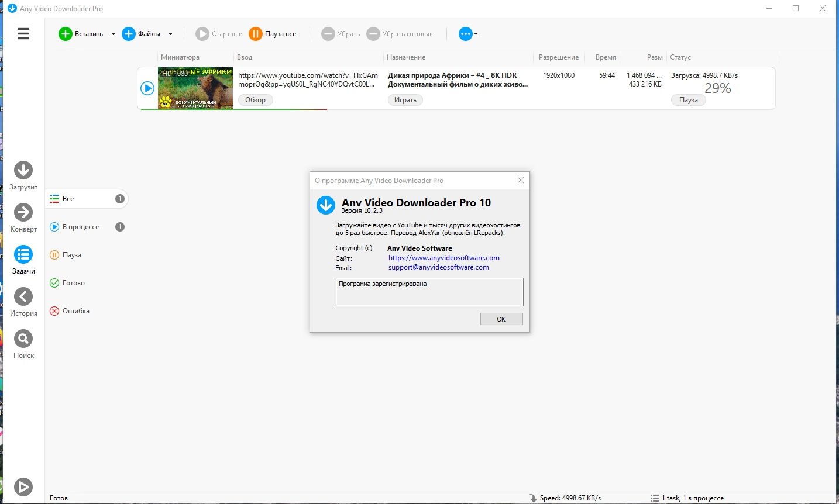Click the play icon of the download row

(147, 88)
